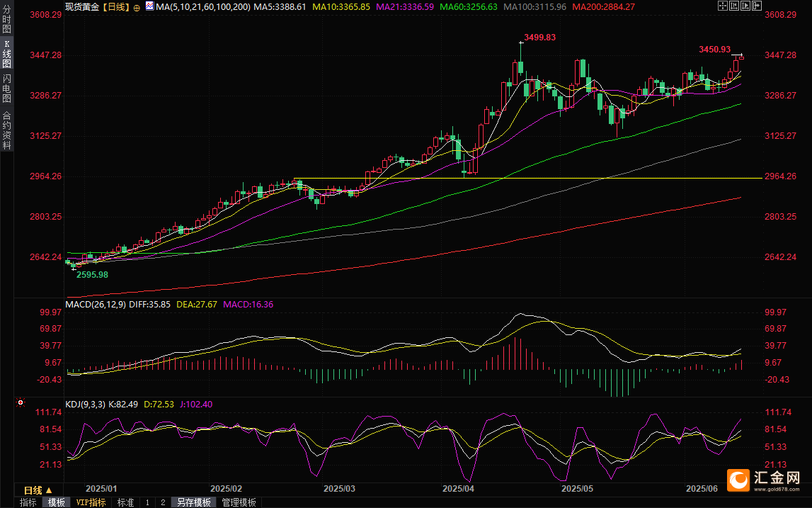The height and width of the screenshot is (508, 812).
Task: Open the 闪电图 side tab
Action: (7, 89)
